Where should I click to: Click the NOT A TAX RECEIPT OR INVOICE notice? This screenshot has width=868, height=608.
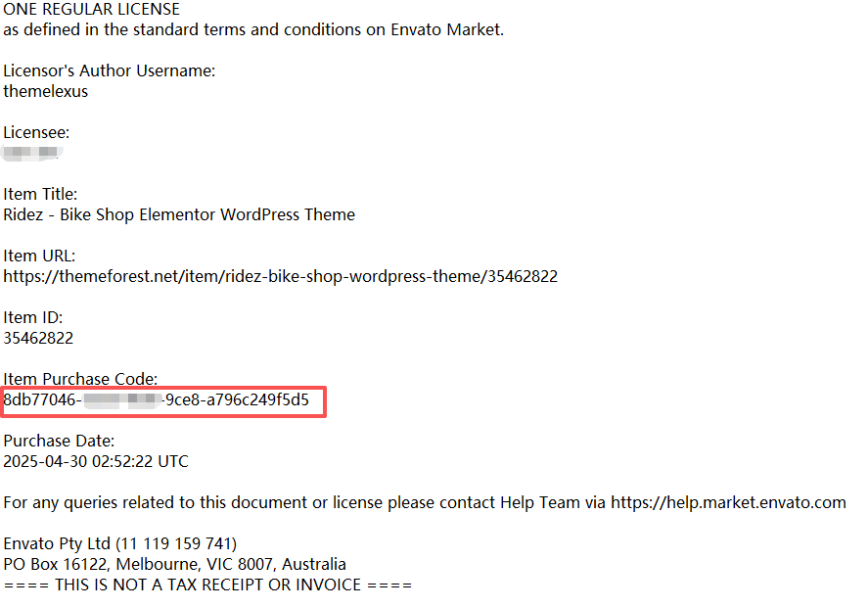(x=207, y=585)
